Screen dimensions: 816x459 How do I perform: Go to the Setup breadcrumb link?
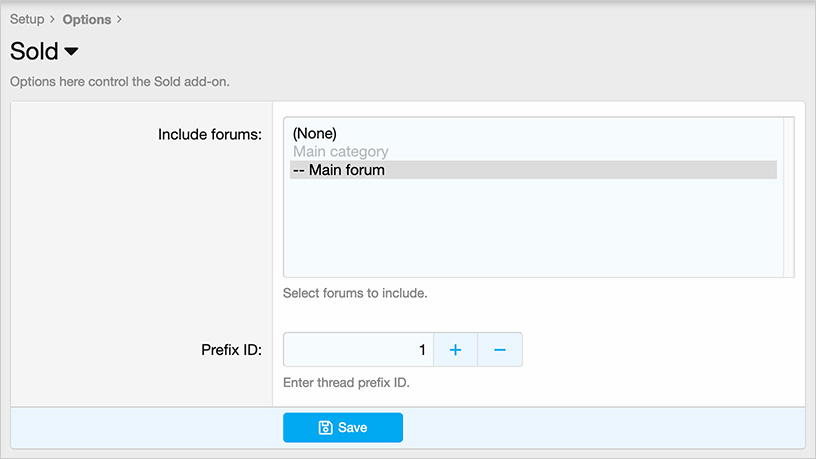point(27,19)
